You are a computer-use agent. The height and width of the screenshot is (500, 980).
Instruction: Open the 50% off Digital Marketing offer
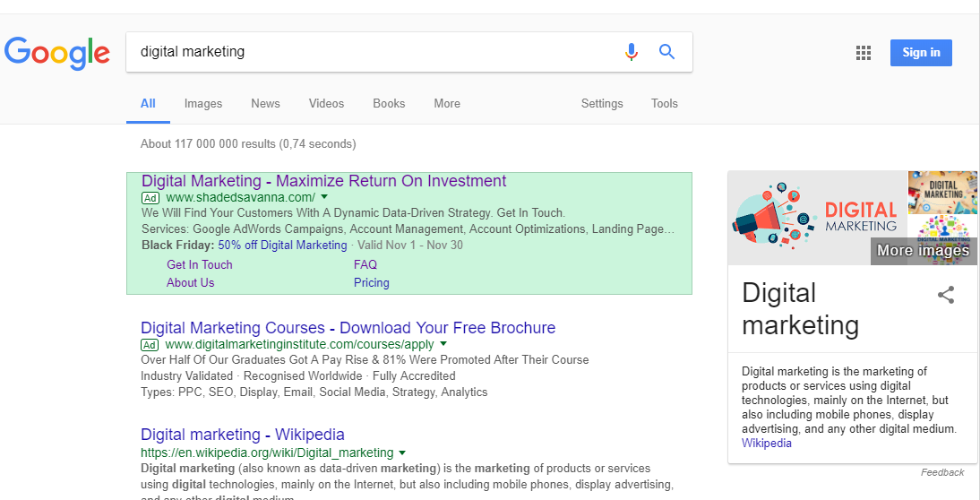tap(282, 245)
